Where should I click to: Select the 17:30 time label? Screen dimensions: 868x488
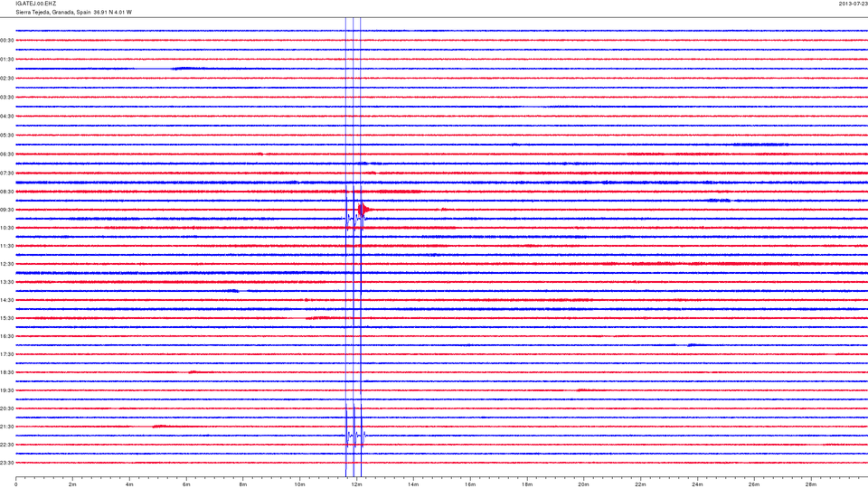[7, 354]
